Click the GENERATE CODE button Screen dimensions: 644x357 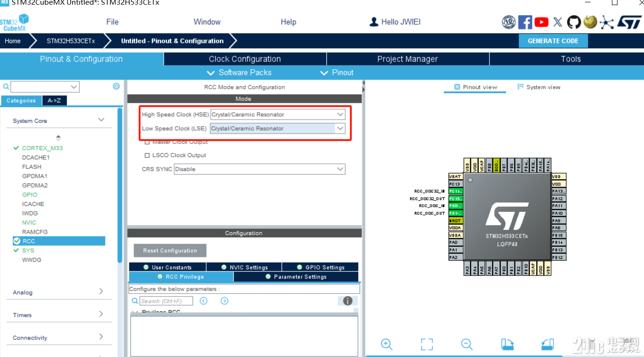pyautogui.click(x=553, y=40)
